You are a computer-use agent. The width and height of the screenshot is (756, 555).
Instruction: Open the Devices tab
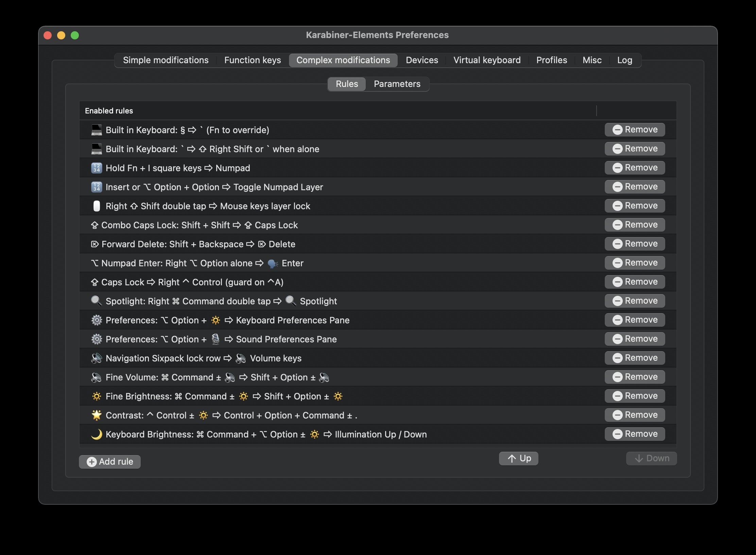pos(422,60)
